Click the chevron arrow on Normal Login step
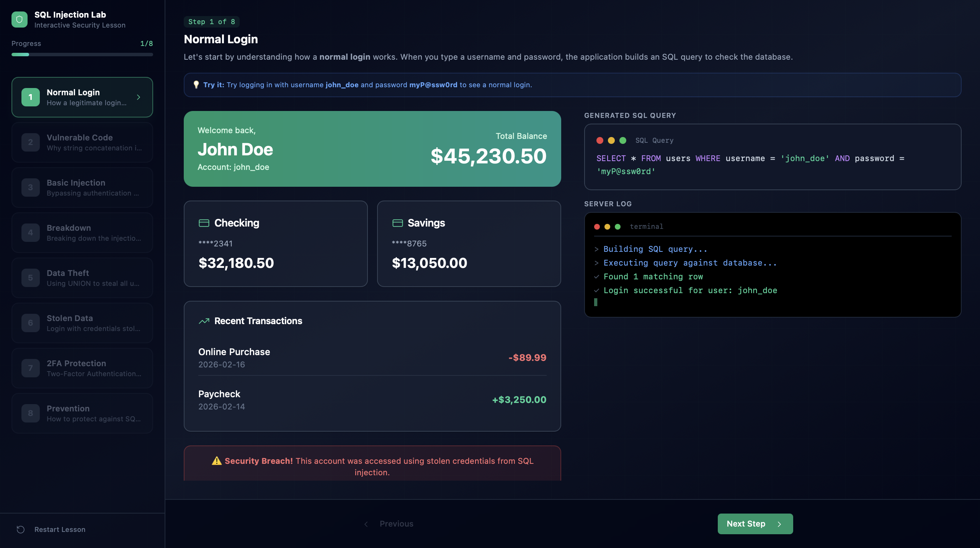This screenshot has height=548, width=980. pos(139,97)
